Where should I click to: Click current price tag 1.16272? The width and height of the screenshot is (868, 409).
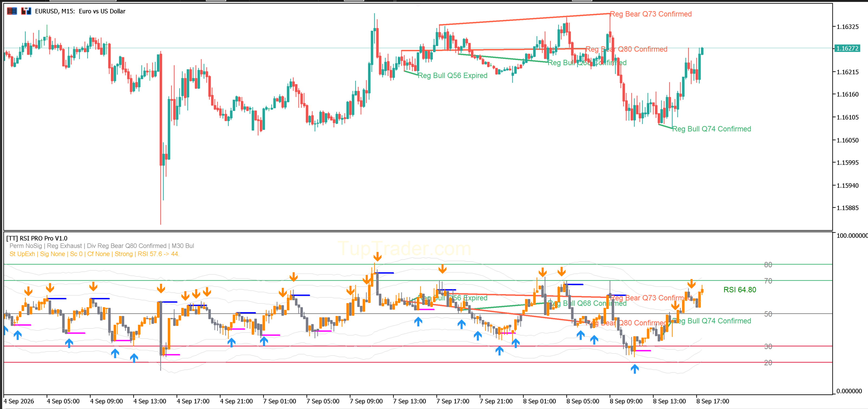(847, 48)
